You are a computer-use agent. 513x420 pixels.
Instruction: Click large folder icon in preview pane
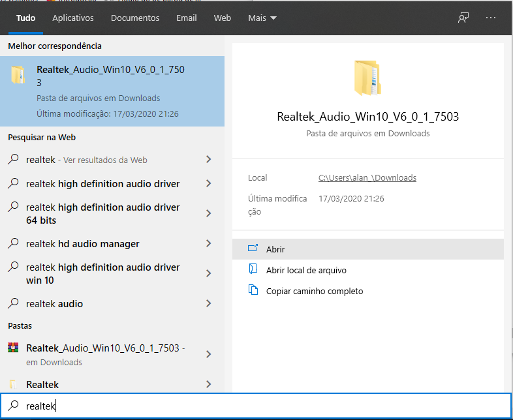367,78
